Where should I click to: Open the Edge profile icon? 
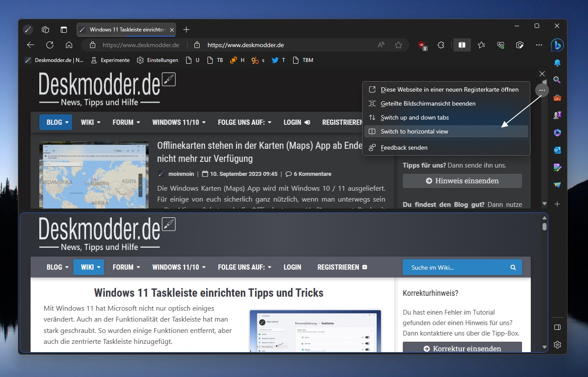(28, 30)
